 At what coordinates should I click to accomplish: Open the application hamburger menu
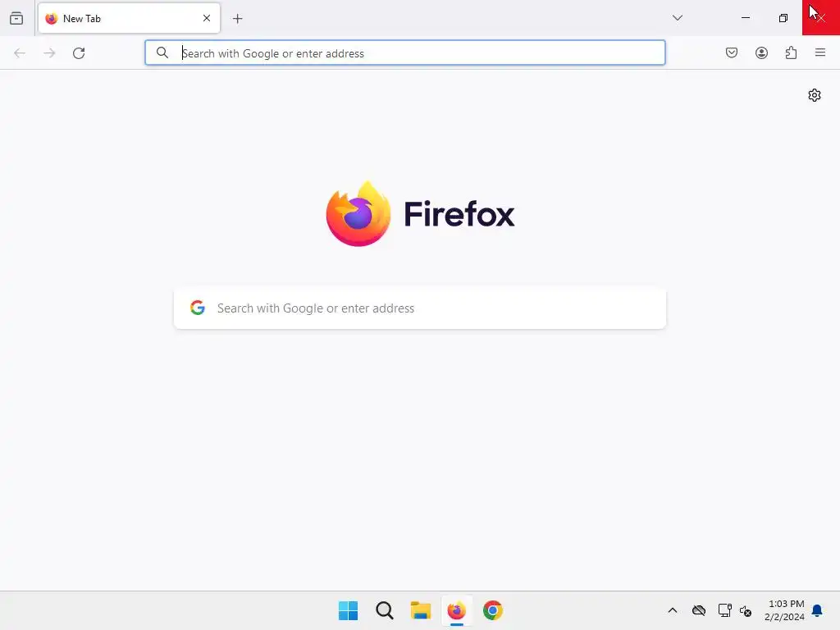pyautogui.click(x=820, y=52)
